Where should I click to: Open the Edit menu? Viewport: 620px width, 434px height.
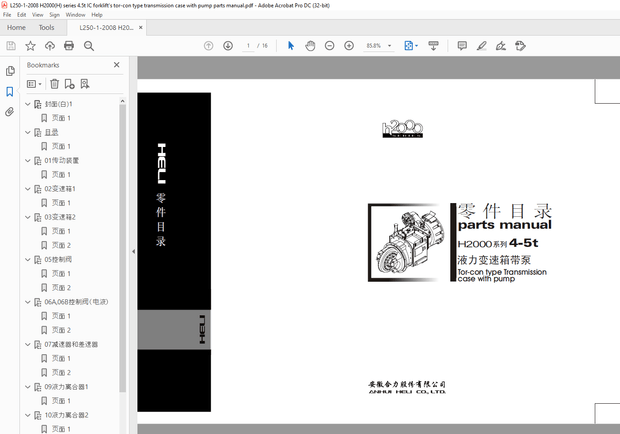point(21,15)
